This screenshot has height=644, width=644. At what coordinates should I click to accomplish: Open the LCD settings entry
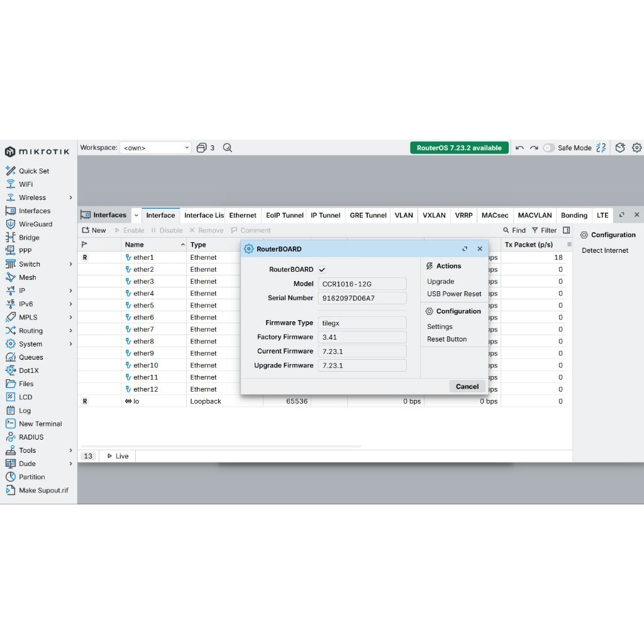click(25, 397)
